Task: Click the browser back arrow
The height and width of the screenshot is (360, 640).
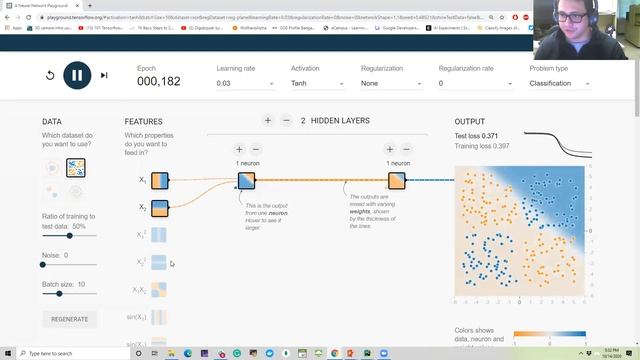Action: [x=7, y=17]
